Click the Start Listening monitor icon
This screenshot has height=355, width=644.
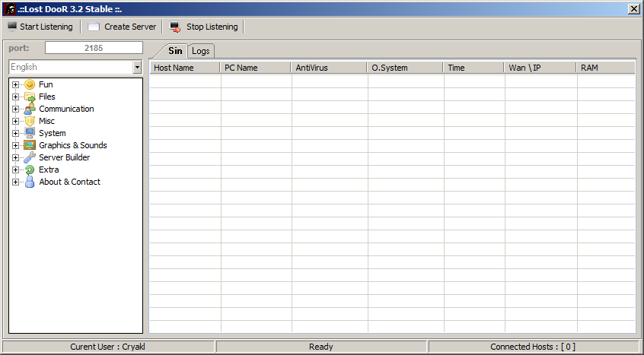point(11,27)
